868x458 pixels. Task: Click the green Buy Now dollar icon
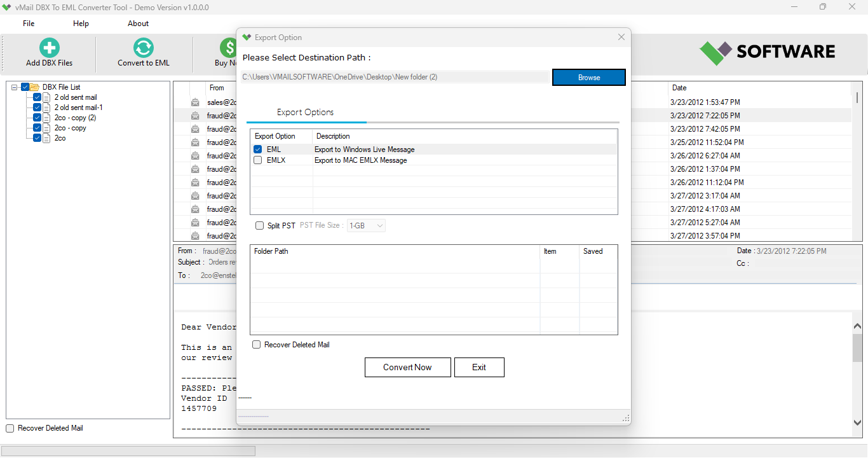tap(227, 46)
